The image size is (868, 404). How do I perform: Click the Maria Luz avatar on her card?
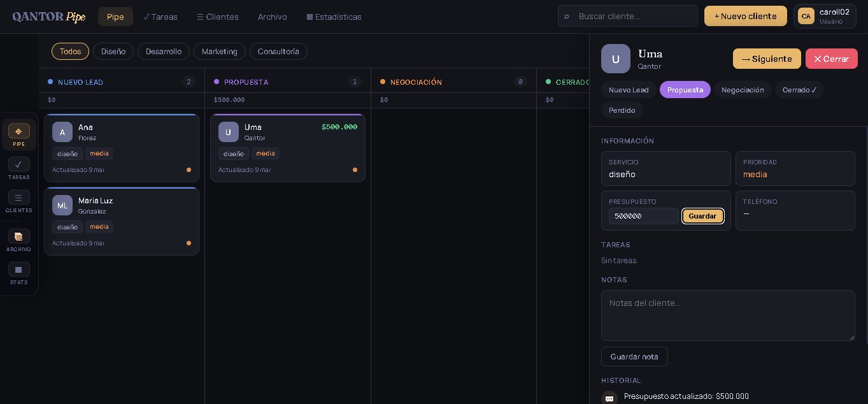click(x=62, y=205)
